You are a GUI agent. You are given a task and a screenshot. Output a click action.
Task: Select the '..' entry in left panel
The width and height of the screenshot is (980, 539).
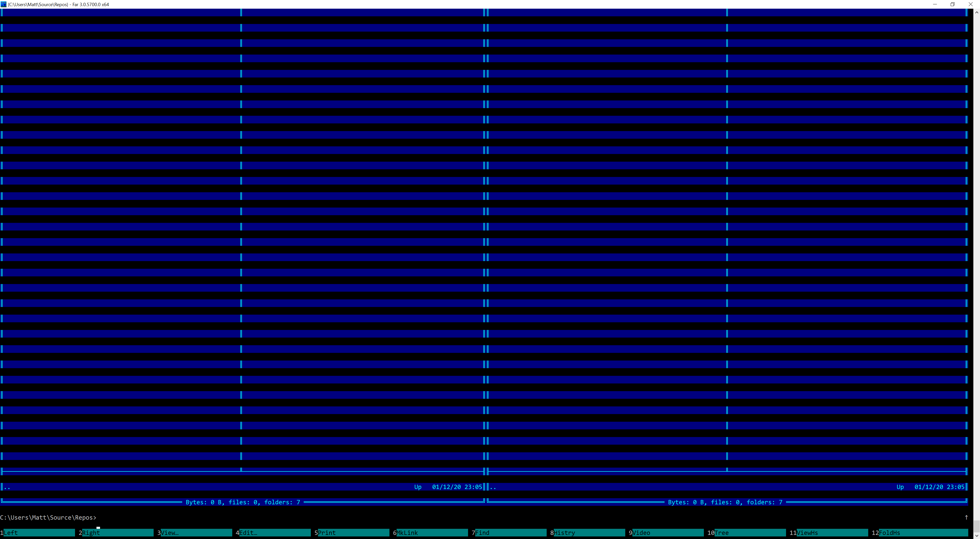7,487
